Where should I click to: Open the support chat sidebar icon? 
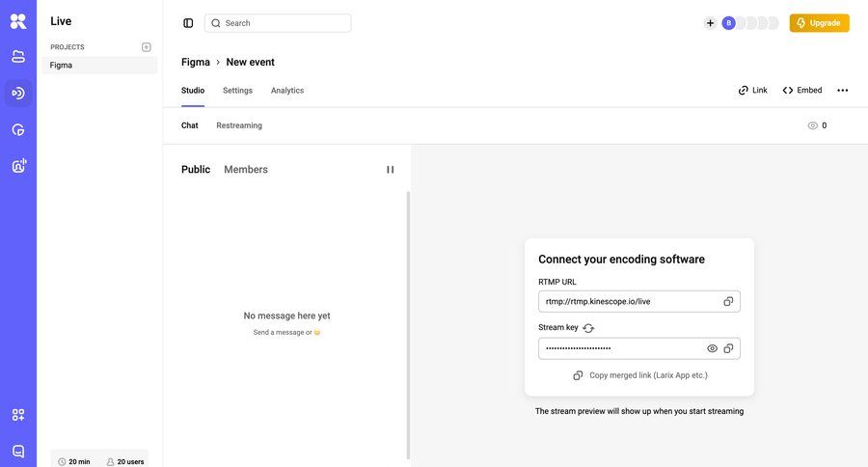(18, 452)
